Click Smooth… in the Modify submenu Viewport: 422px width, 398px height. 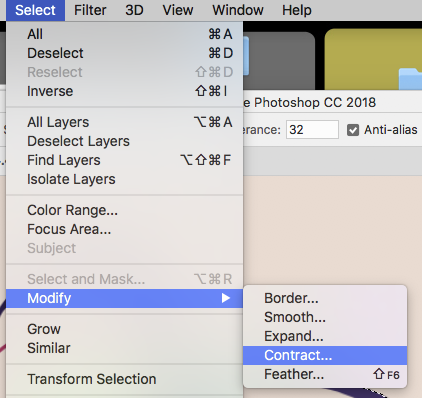pos(325,317)
